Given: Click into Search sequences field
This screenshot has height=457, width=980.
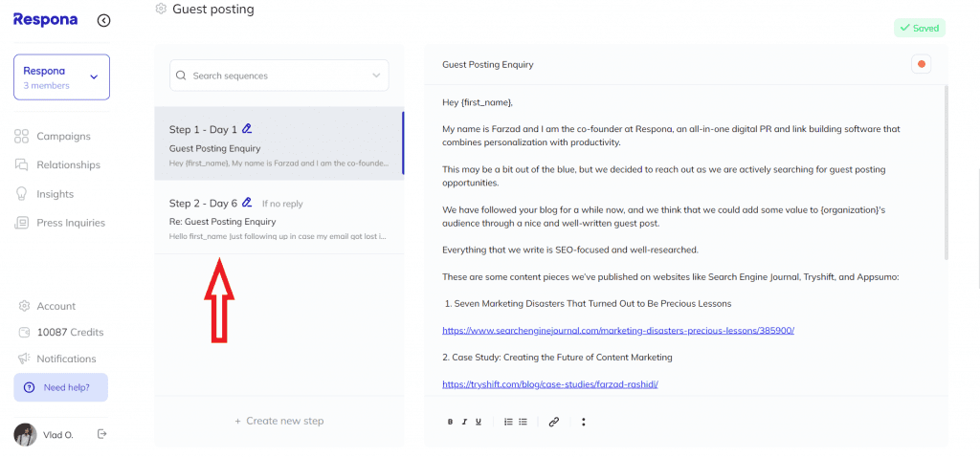Looking at the screenshot, I should tap(278, 76).
